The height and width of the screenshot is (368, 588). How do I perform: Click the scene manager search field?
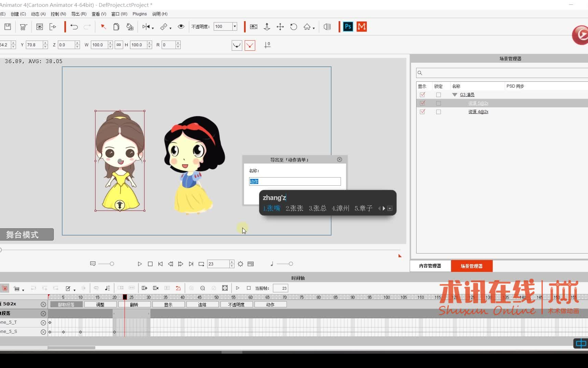coord(502,73)
